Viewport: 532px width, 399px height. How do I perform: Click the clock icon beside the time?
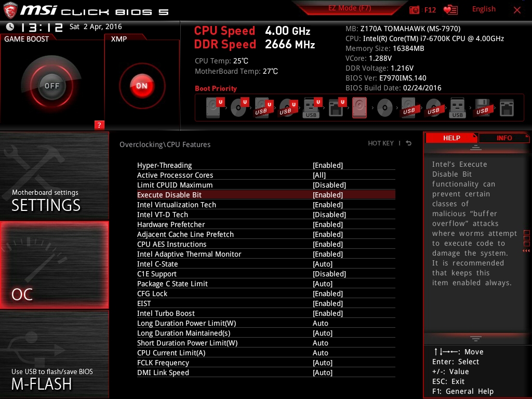coord(10,27)
